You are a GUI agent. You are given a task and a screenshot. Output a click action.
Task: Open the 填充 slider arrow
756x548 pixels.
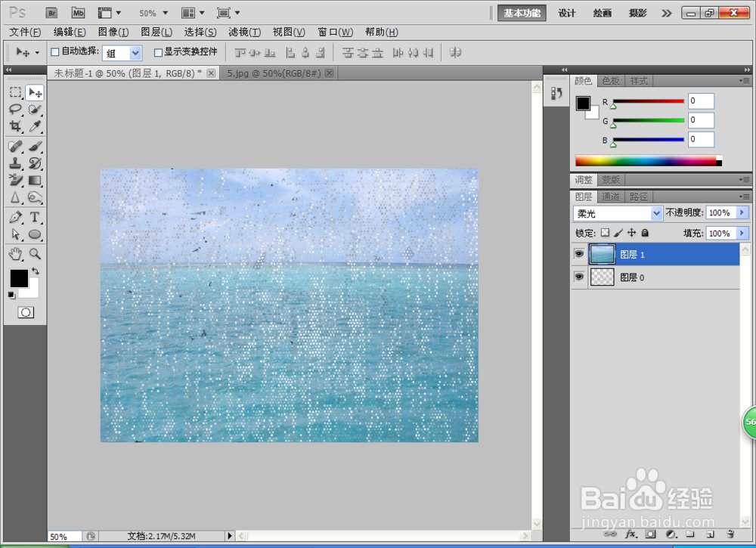(x=742, y=234)
